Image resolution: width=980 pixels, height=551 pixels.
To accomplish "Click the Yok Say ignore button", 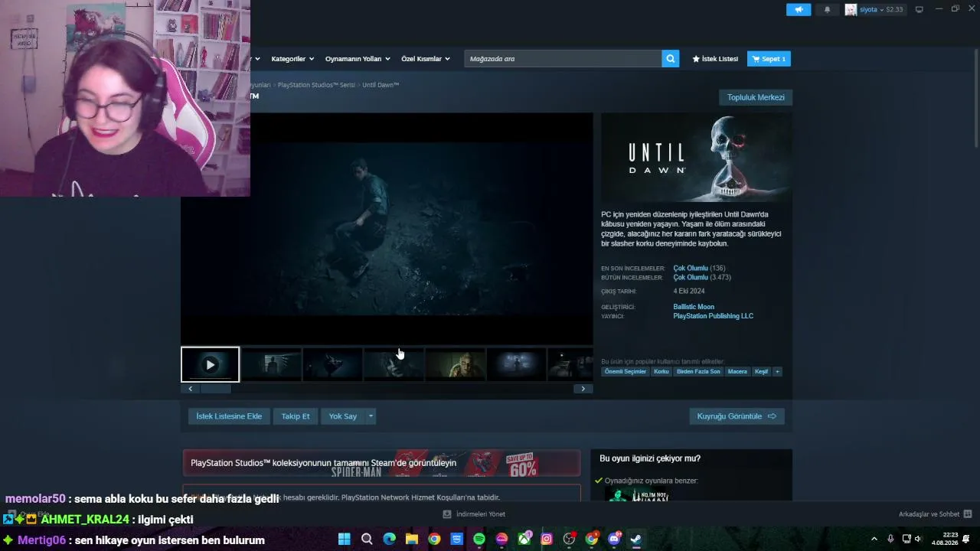I will tap(343, 416).
